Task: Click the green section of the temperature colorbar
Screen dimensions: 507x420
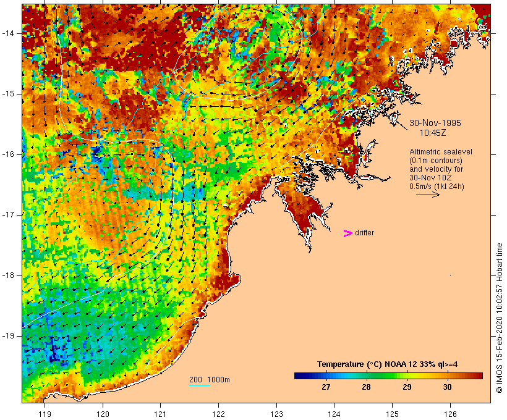Action: tap(385, 376)
